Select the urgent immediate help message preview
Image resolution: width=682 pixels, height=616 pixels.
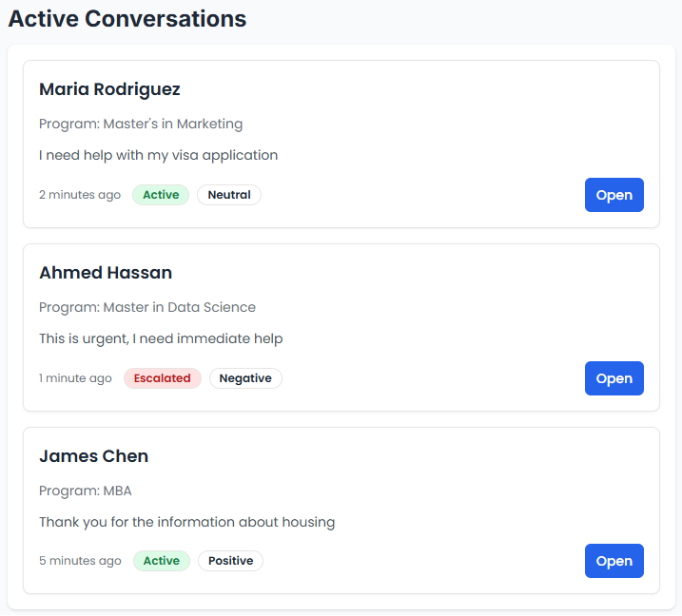pyautogui.click(x=161, y=338)
